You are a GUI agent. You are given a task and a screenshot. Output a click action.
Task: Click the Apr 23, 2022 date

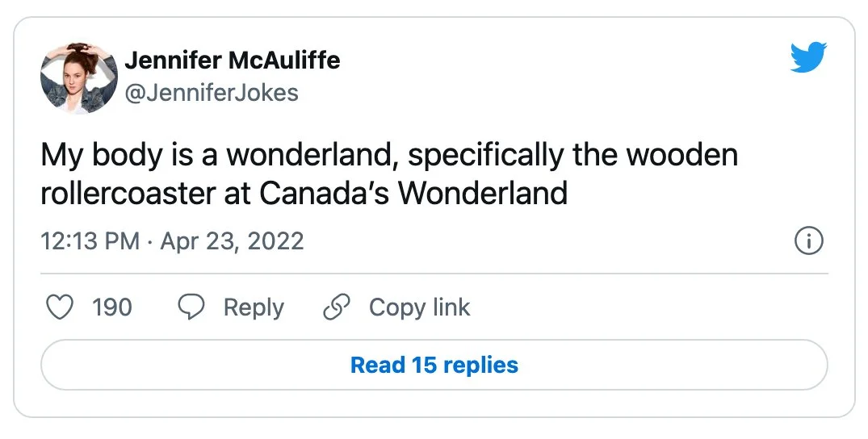pos(232,241)
